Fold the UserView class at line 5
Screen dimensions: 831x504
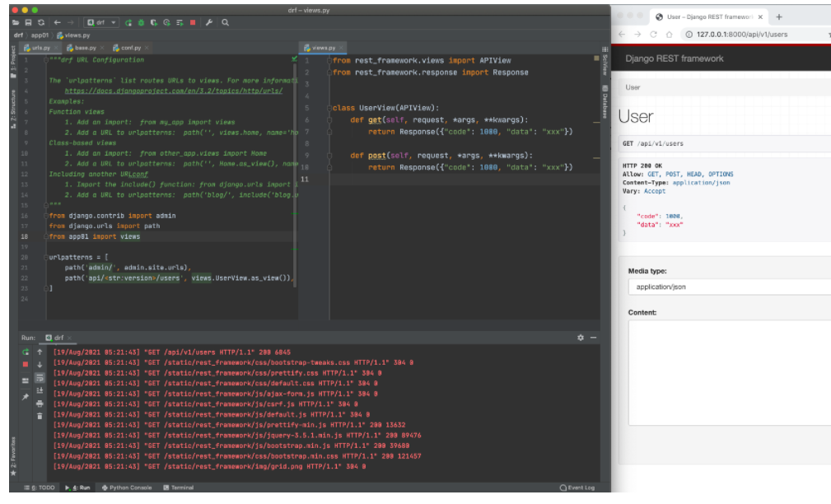point(329,108)
